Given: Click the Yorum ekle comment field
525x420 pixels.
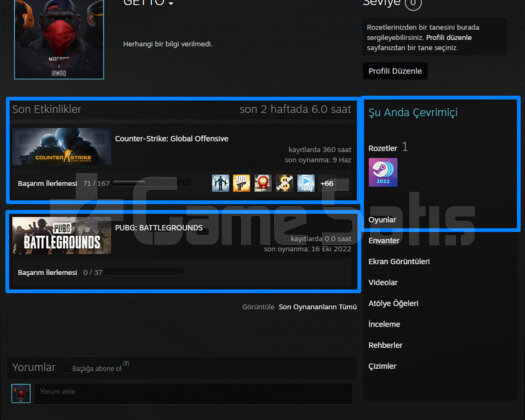Looking at the screenshot, I should coord(194,394).
